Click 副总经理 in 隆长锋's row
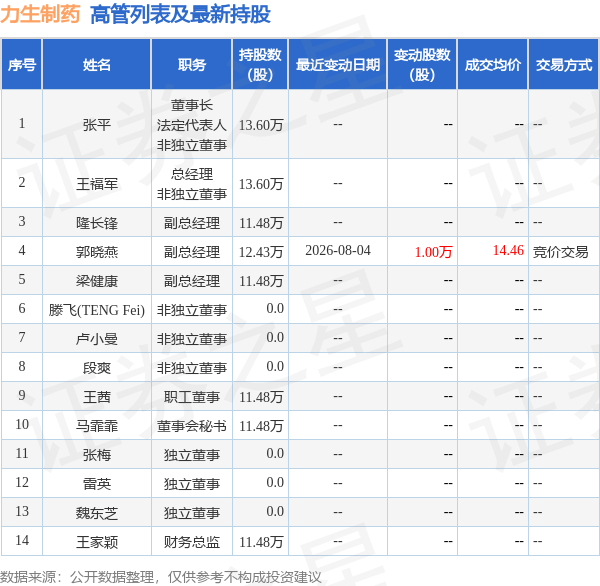600x586 pixels. [192, 223]
